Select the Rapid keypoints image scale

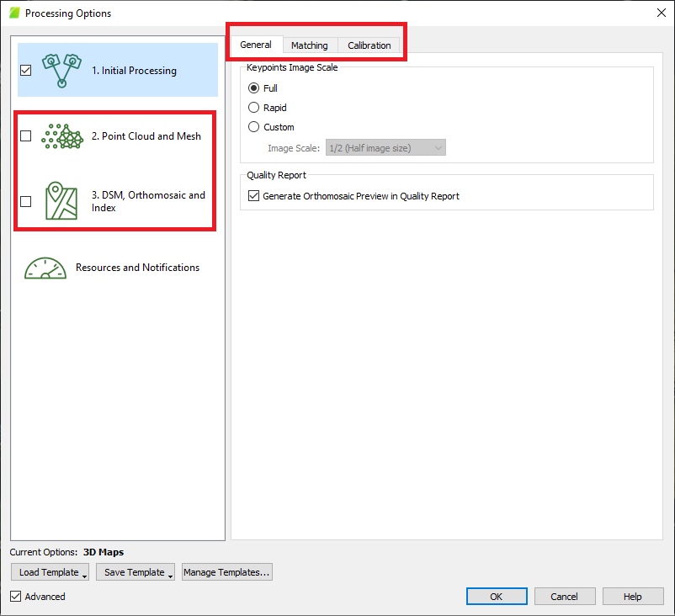coord(254,108)
